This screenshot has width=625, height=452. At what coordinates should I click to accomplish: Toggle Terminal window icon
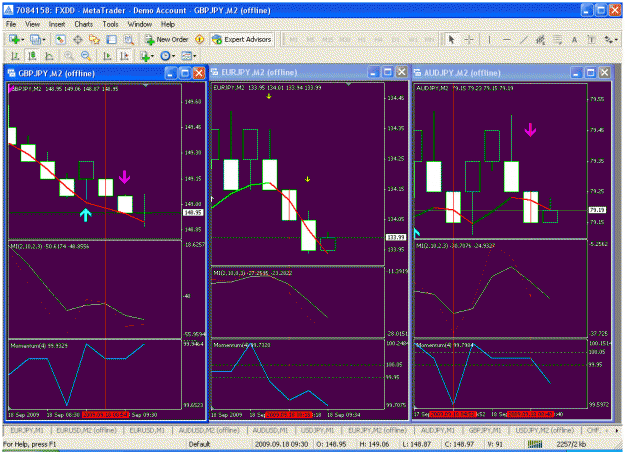click(112, 39)
